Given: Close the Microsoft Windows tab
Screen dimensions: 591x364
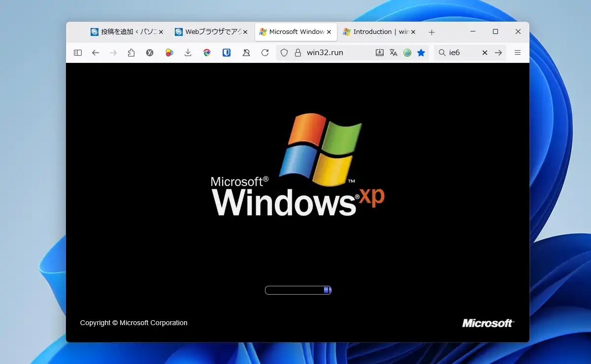Looking at the screenshot, I should coord(329,32).
